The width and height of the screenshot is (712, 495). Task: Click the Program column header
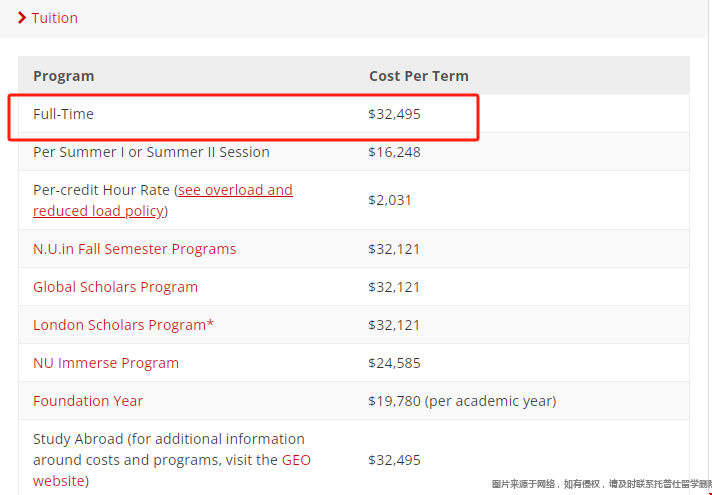[x=63, y=76]
